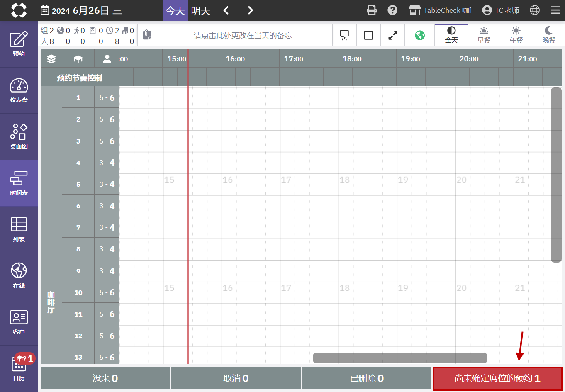
Task: Open the hamburger menu
Action: tap(555, 10)
